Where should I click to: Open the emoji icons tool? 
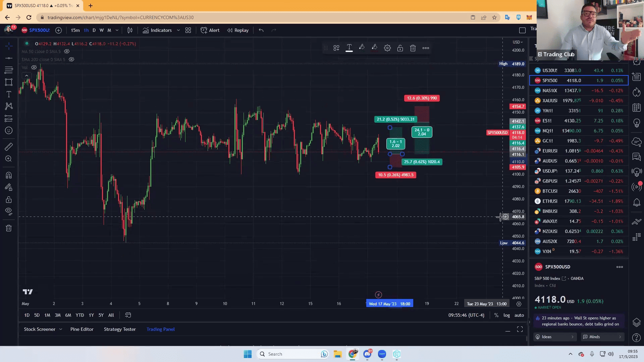coord(9,130)
